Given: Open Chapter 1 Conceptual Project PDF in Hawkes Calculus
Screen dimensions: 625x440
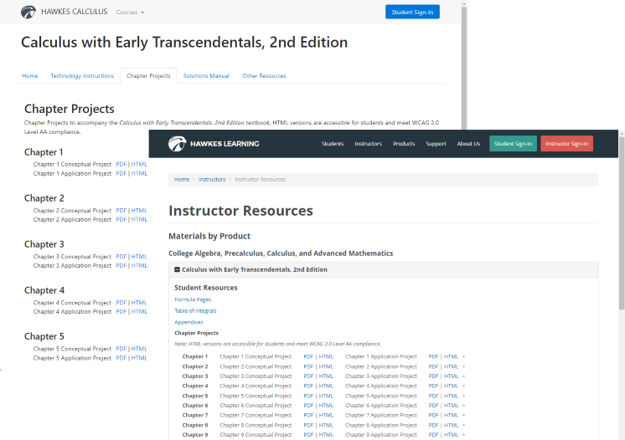Looking at the screenshot, I should pos(120,163).
